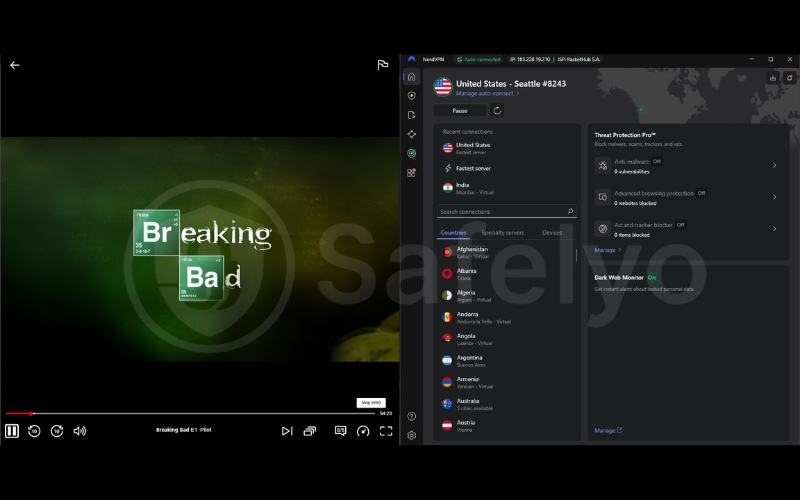Viewport: 800px width, 500px height.
Task: Select Australia with 5 cities available
Action: coord(505,404)
